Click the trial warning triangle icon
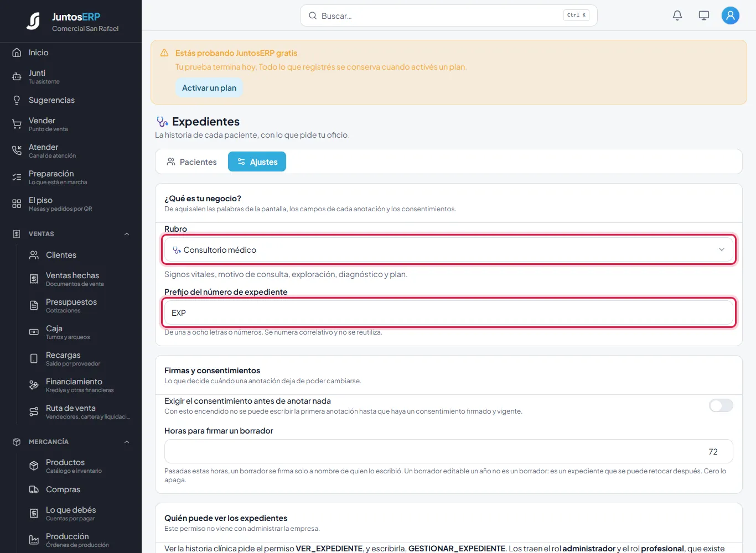 point(164,53)
